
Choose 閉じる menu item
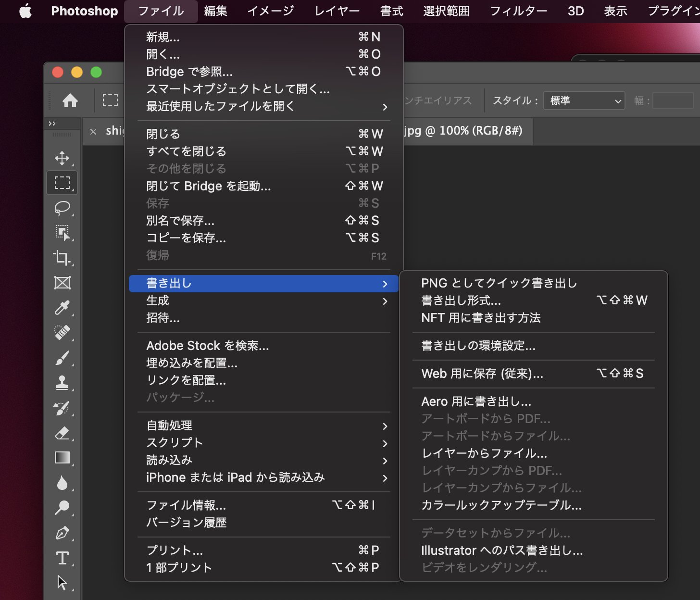263,134
